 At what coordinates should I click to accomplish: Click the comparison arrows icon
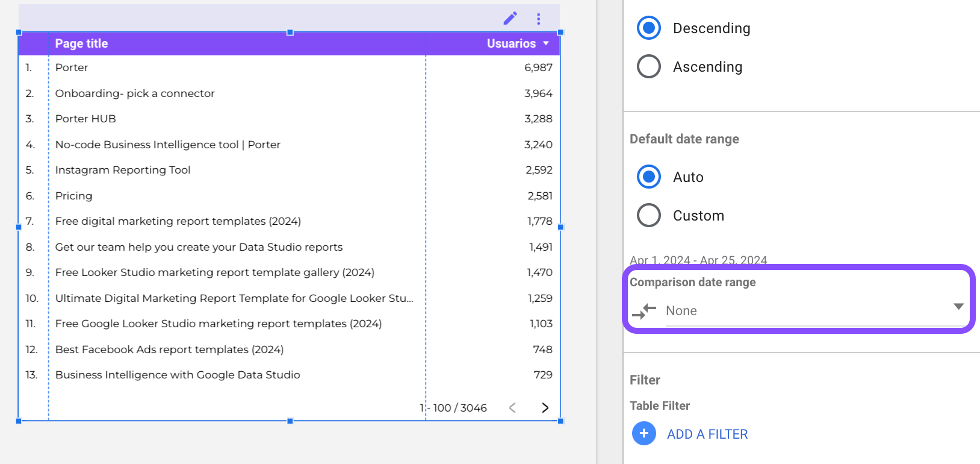[644, 312]
